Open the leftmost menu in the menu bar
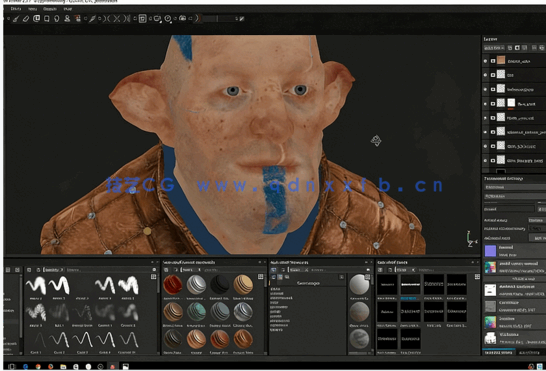This screenshot has width=546, height=371. click(16, 9)
